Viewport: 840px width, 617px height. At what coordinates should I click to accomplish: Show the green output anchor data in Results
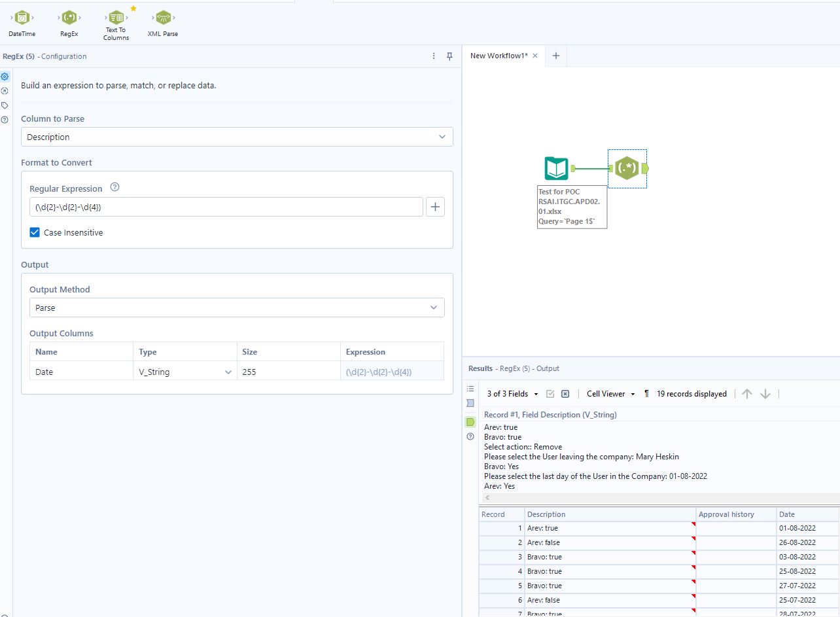470,422
